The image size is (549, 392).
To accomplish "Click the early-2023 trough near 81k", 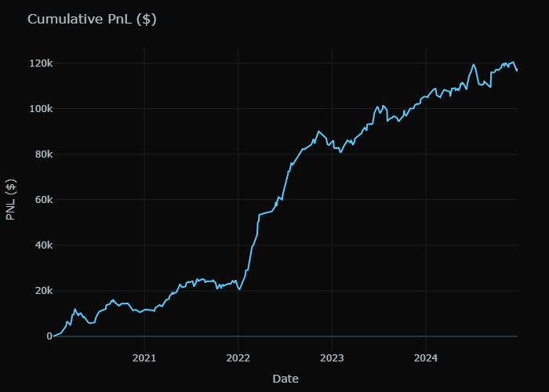I will pos(340,152).
